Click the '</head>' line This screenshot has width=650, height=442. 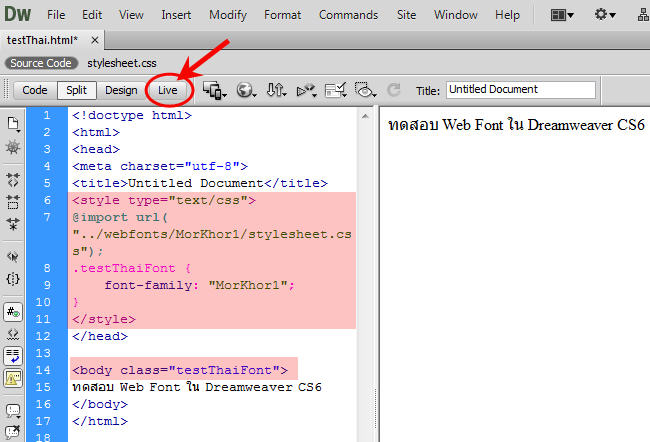pyautogui.click(x=100, y=336)
